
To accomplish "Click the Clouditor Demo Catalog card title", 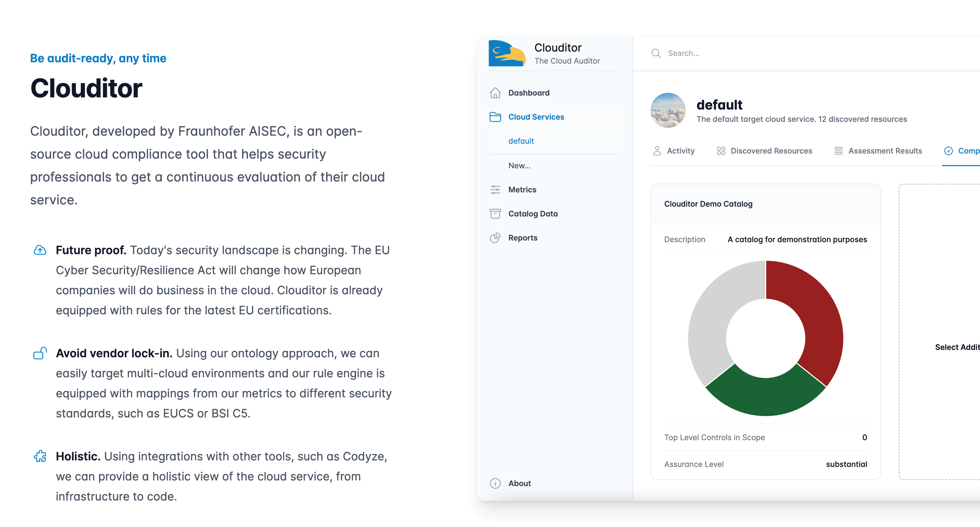I will (708, 204).
